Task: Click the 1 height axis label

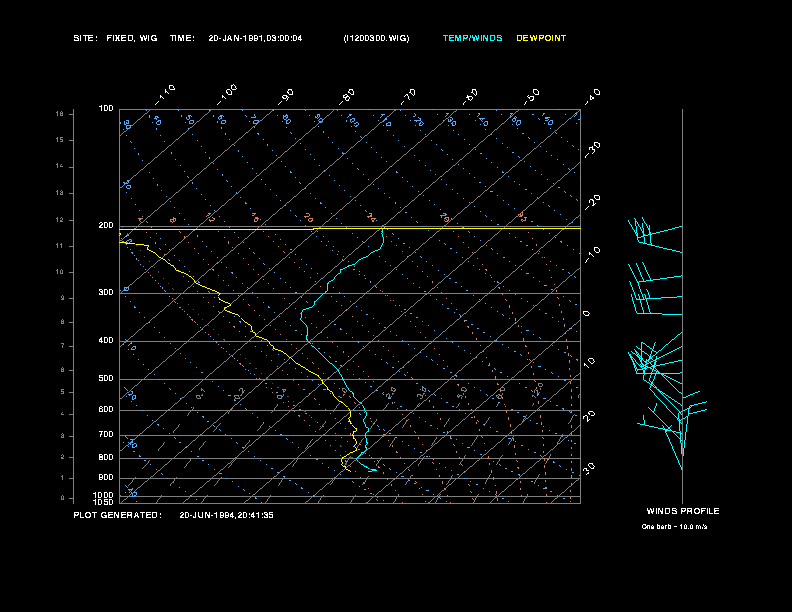Action: tap(63, 478)
